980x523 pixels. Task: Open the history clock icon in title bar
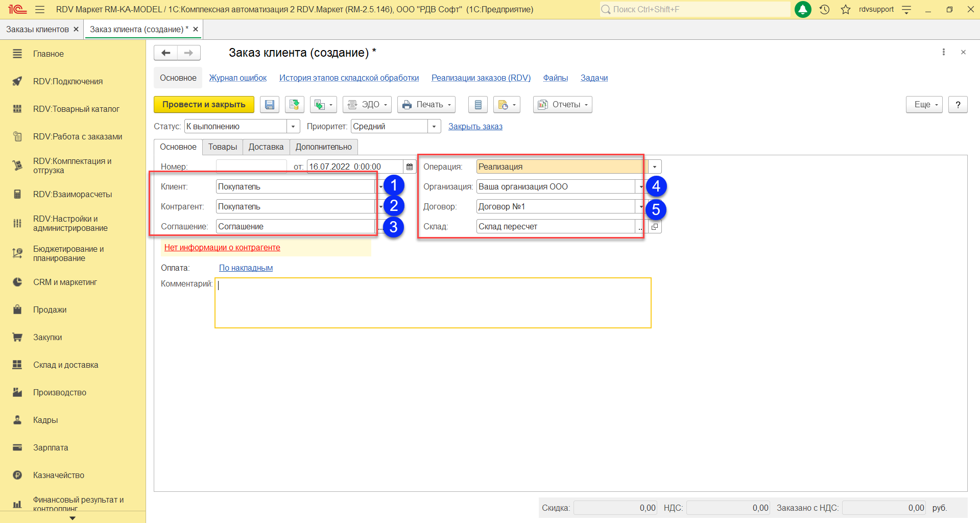pyautogui.click(x=824, y=9)
